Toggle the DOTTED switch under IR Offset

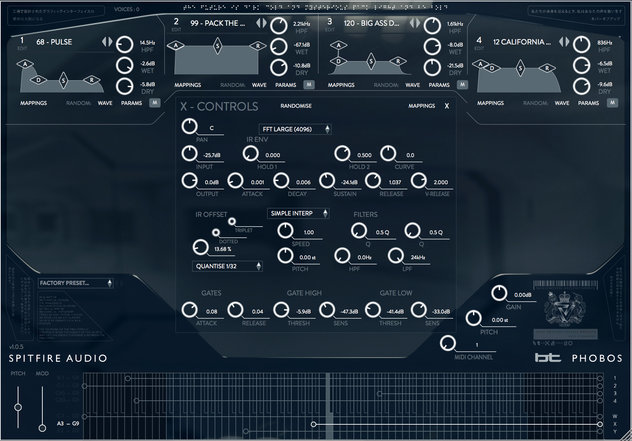tap(216, 232)
